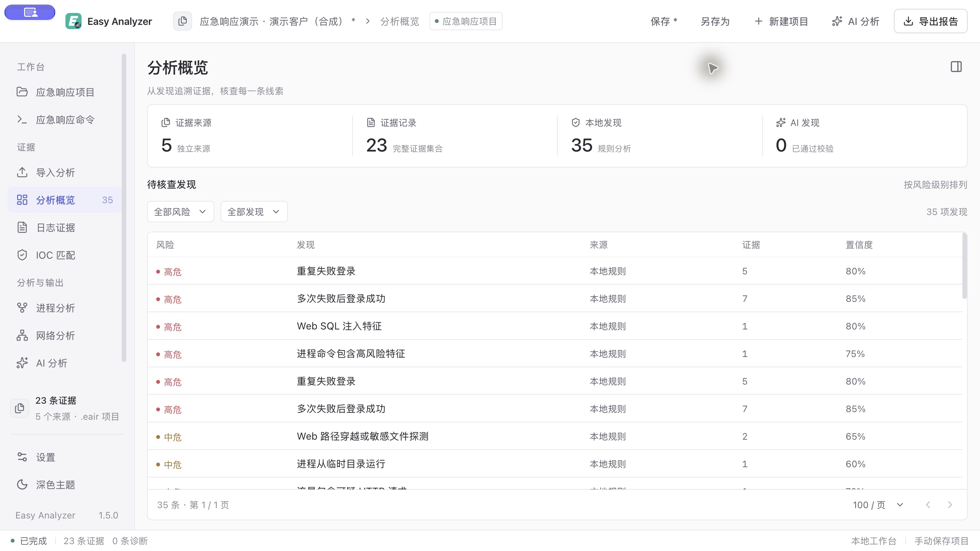The image size is (980, 551).
Task: Open the 全部发现 filter dropdown
Action: [x=254, y=212]
